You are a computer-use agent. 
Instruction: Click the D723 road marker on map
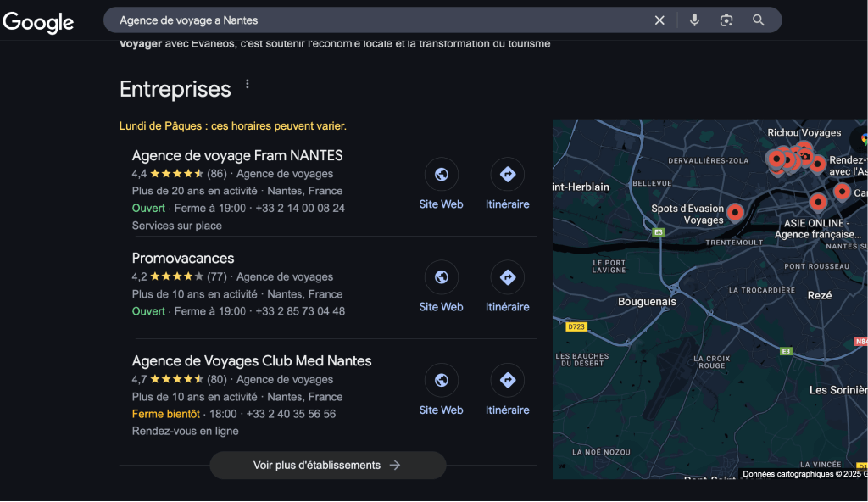pyautogui.click(x=576, y=327)
